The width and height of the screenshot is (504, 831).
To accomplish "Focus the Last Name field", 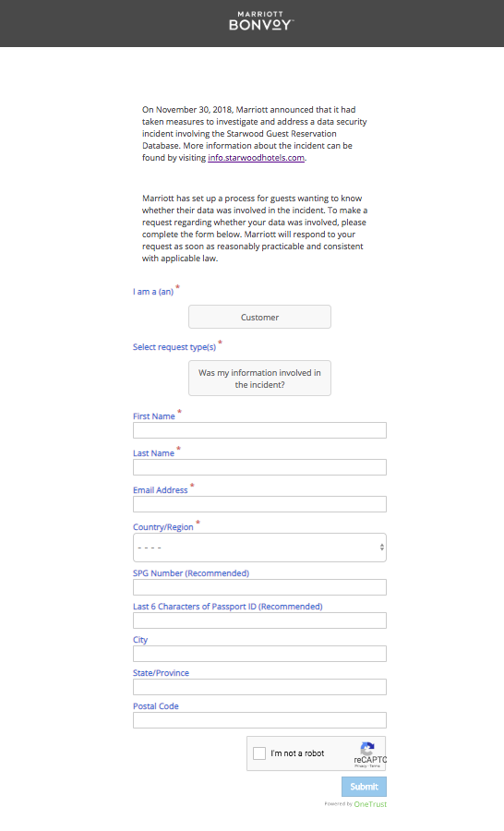I will pyautogui.click(x=259, y=467).
